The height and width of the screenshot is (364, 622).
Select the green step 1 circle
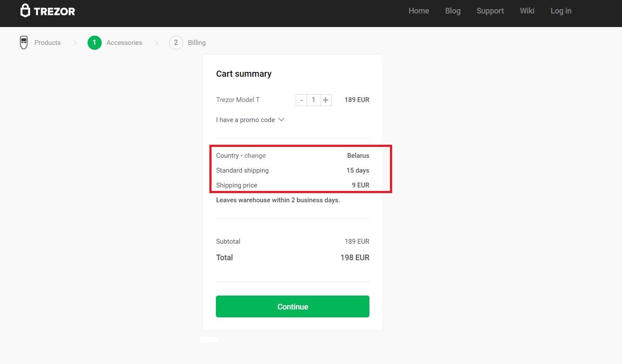point(94,43)
